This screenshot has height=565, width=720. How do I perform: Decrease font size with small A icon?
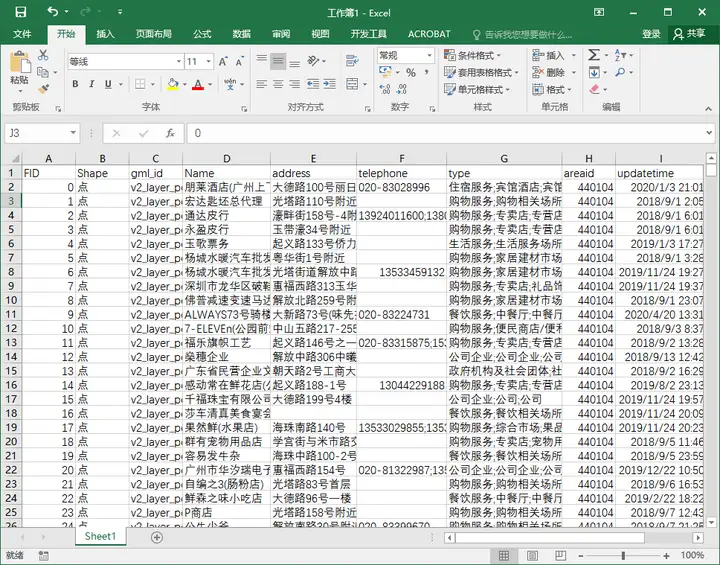pyautogui.click(x=240, y=62)
